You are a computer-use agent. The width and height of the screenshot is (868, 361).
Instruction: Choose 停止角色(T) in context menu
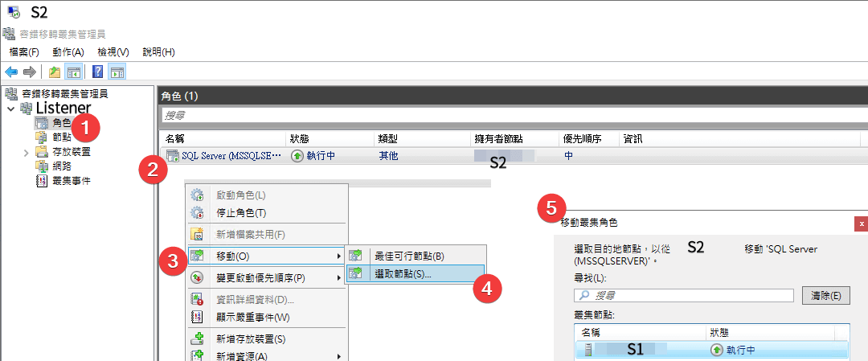tap(268, 213)
